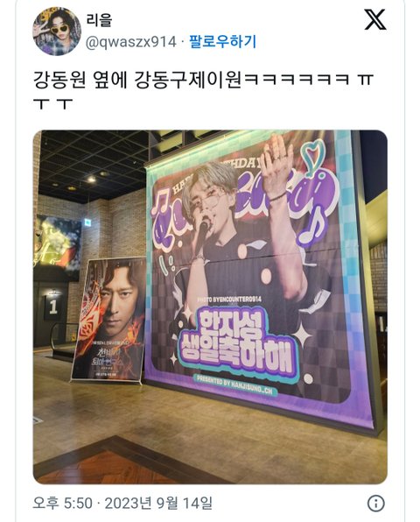Open the profile avatar of 리을
420x522 pixels.
pos(57,31)
